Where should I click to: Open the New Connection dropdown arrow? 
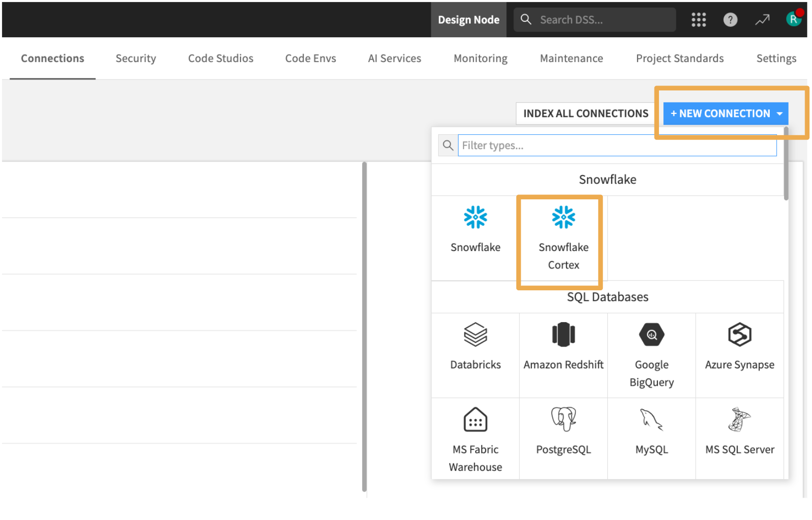click(x=780, y=114)
